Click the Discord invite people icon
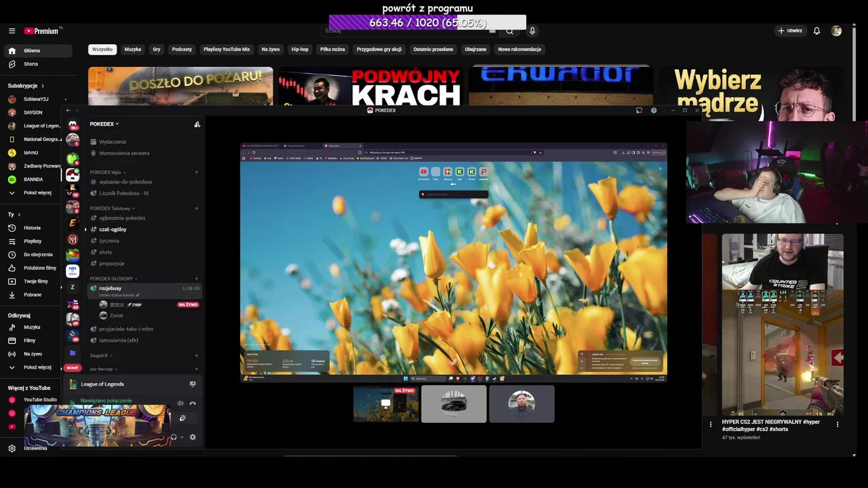The height and width of the screenshot is (488, 868). coord(197,124)
